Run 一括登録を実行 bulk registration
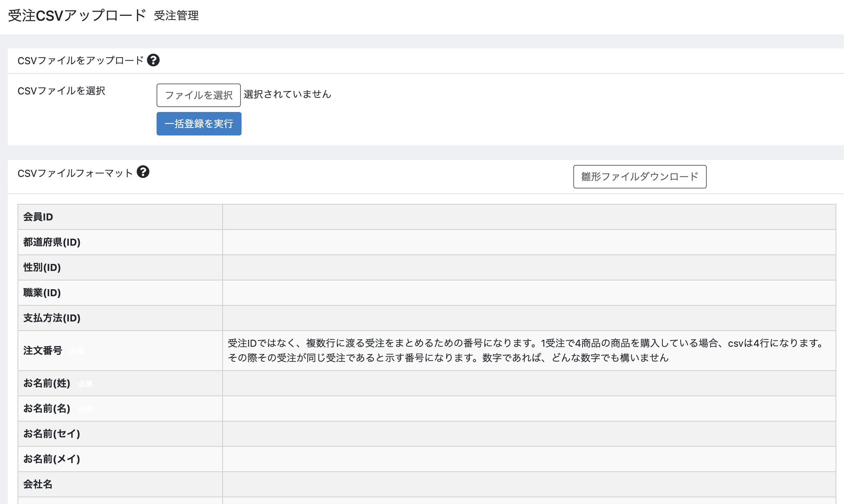 [x=199, y=124]
